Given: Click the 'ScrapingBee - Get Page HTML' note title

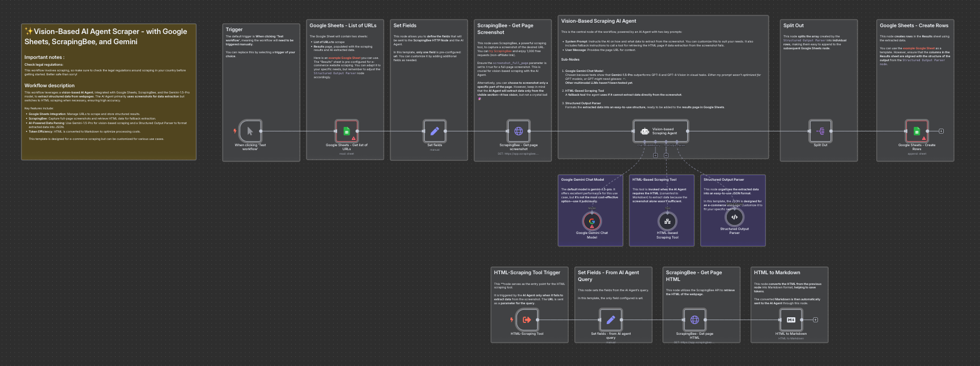Looking at the screenshot, I should click(694, 276).
